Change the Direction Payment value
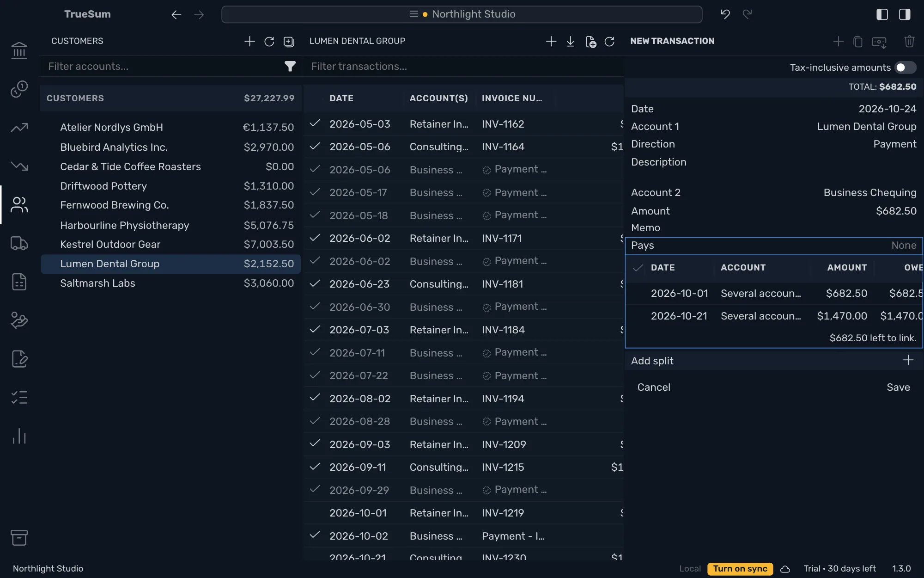This screenshot has width=924, height=578. pos(894,144)
